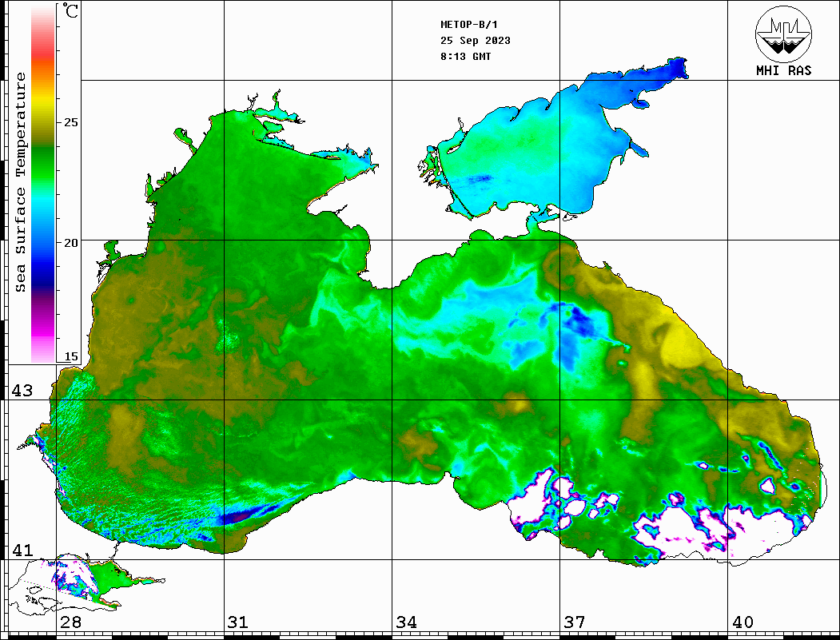Click the 'MHI RAS' label text
The image size is (840, 640).
click(784, 70)
